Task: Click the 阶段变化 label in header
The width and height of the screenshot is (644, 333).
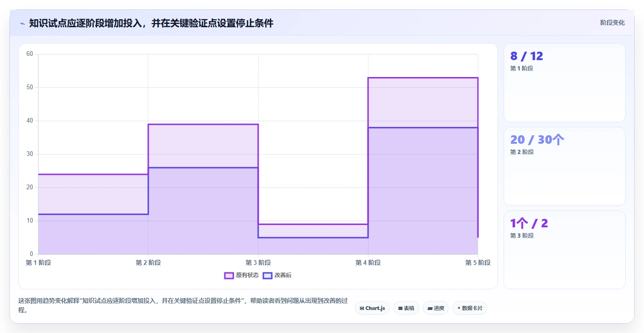Action: (x=612, y=23)
